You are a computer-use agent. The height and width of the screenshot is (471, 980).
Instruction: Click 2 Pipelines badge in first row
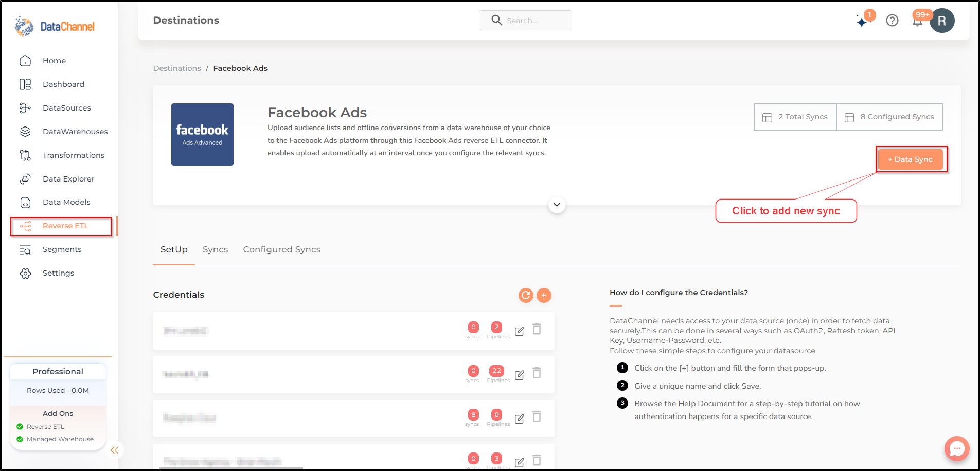click(x=496, y=327)
